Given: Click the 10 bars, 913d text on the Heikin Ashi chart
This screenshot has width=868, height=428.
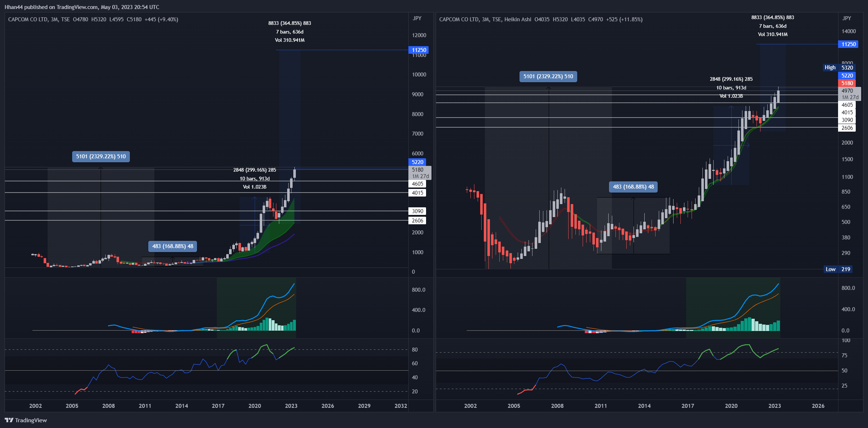Looking at the screenshot, I should (731, 88).
